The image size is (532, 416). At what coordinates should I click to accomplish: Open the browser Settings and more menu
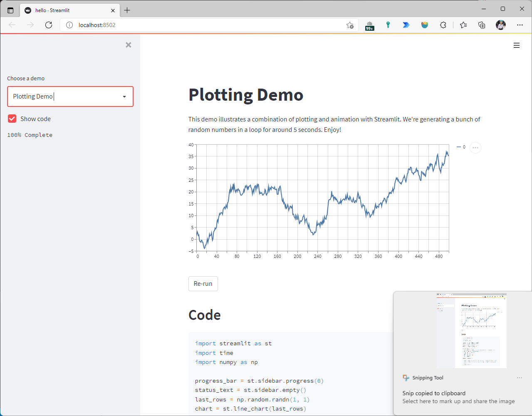pos(520,25)
